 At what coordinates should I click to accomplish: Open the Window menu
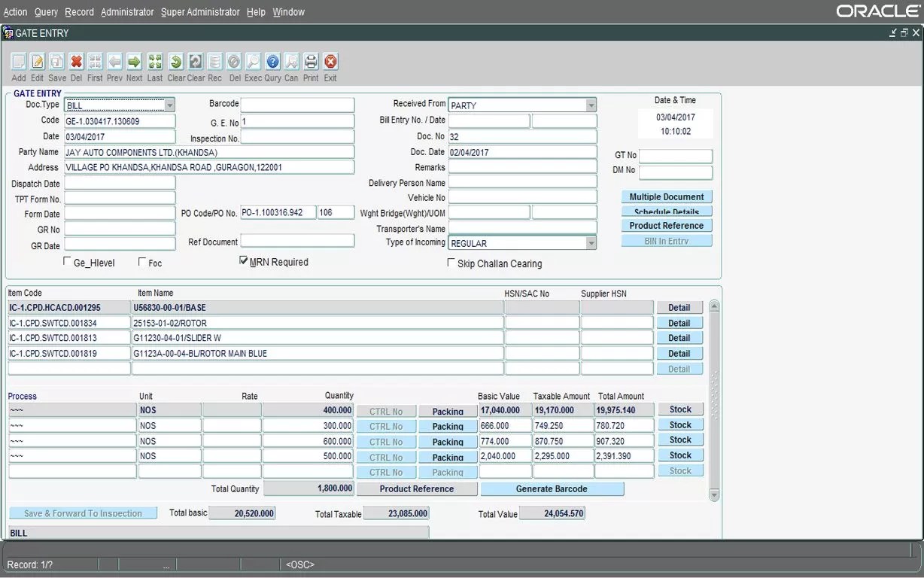pos(288,12)
